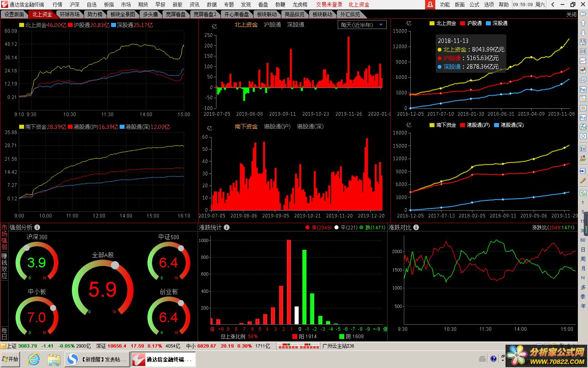Click info icon next to 强弱分析
The image size is (588, 368).
click(37, 227)
